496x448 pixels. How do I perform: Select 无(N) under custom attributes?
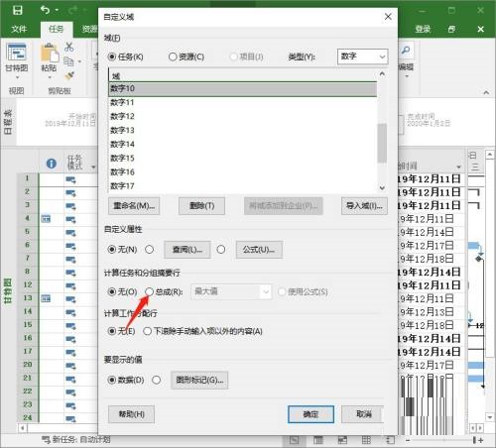tap(112, 249)
